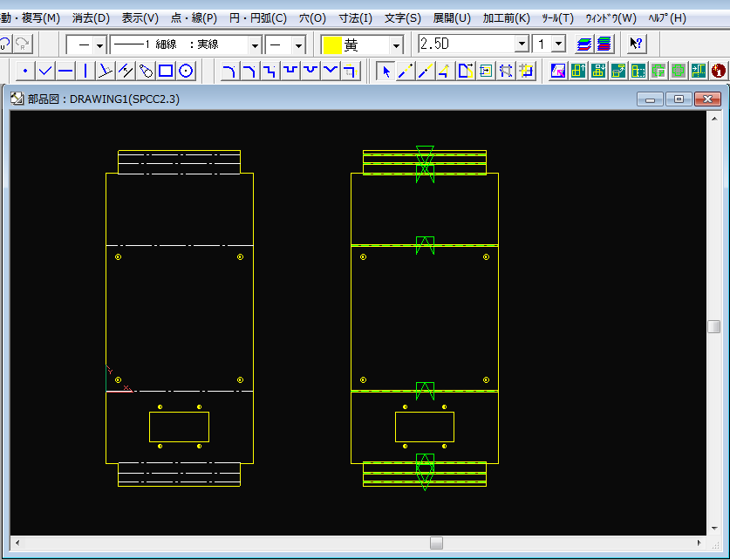The width and height of the screenshot is (730, 560).
Task: Click the vertical scrollbar thumb
Action: pyautogui.click(x=713, y=326)
